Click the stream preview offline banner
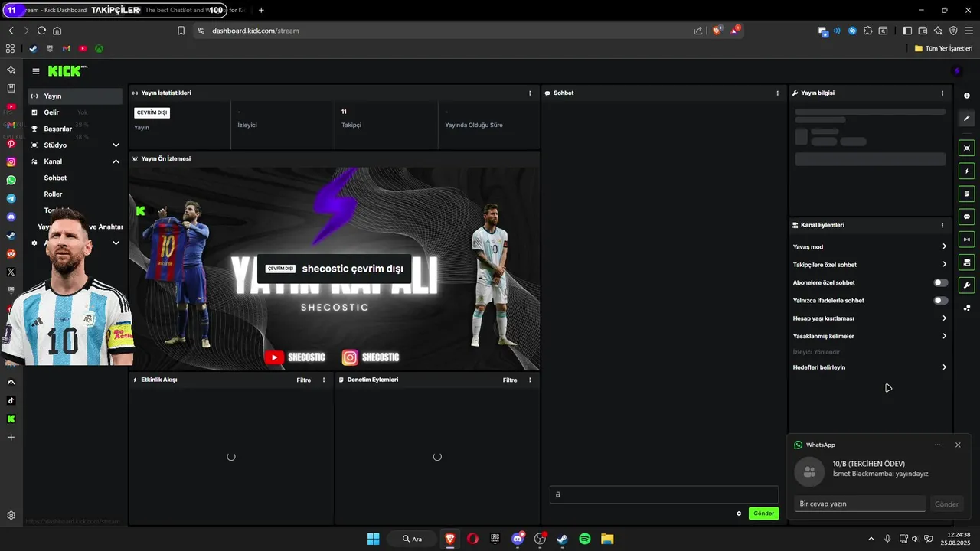Viewport: 980px width, 551px height. (334, 269)
